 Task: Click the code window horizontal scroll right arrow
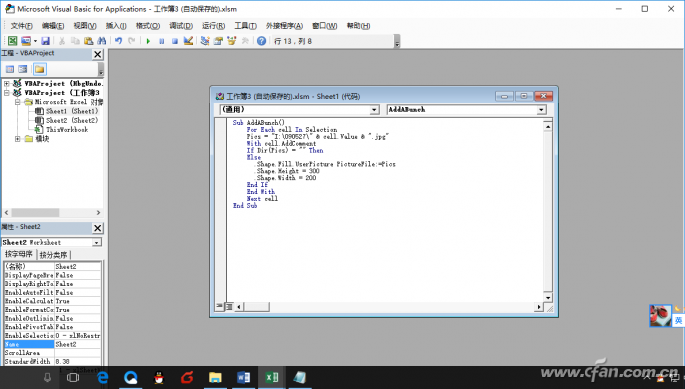click(539, 307)
